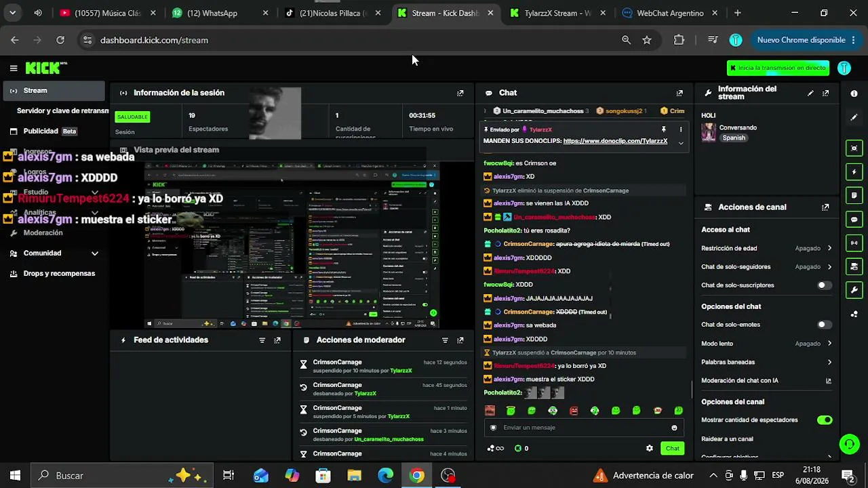Expand the Chat de solo-seguidores option

coord(766,267)
